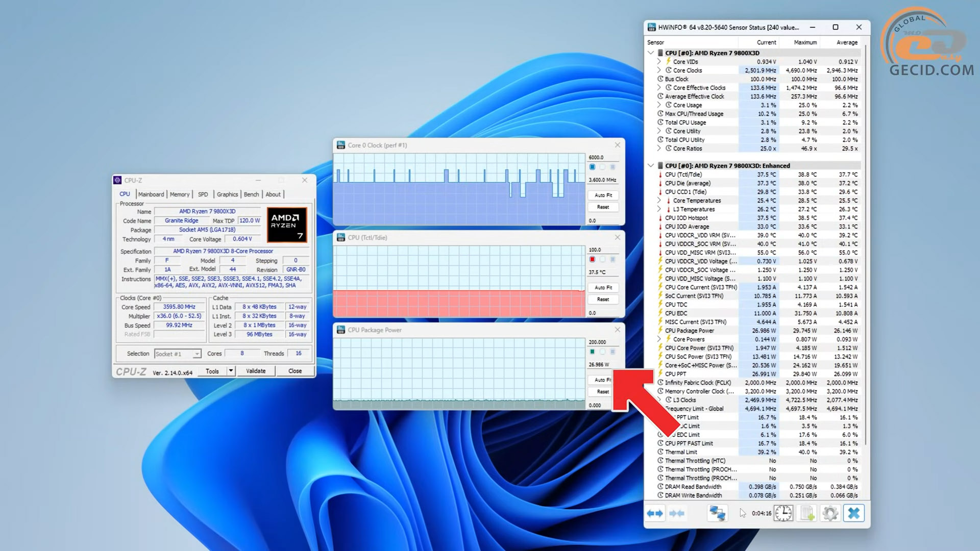
Task: Switch to the Memory tab in CPU-Z
Action: [x=180, y=194]
